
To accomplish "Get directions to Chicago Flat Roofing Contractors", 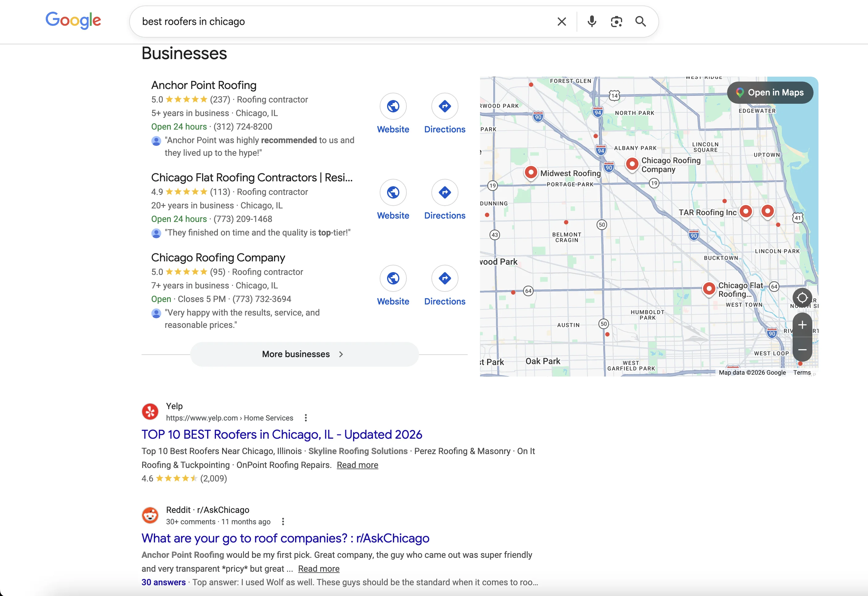I will tap(444, 192).
